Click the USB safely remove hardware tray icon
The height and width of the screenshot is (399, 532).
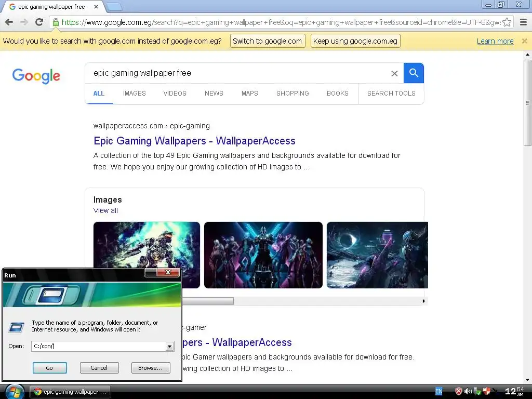tap(477, 392)
